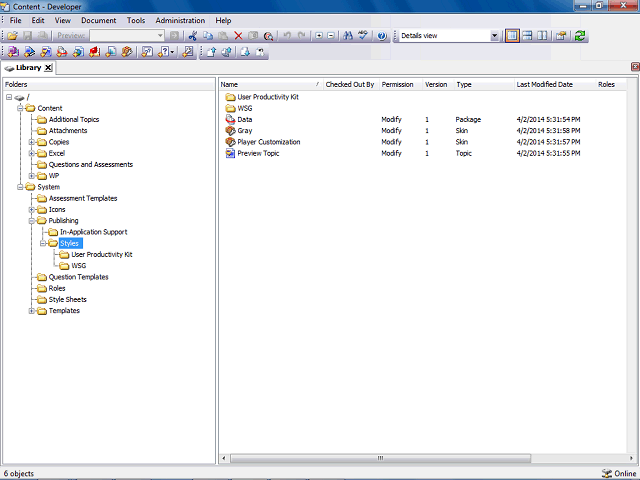Expand the Excel folder node
The height and width of the screenshot is (480, 640).
click(31, 153)
